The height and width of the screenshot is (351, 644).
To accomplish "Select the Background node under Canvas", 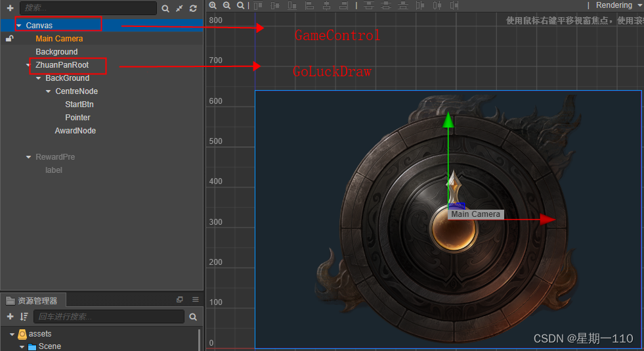I will point(56,52).
